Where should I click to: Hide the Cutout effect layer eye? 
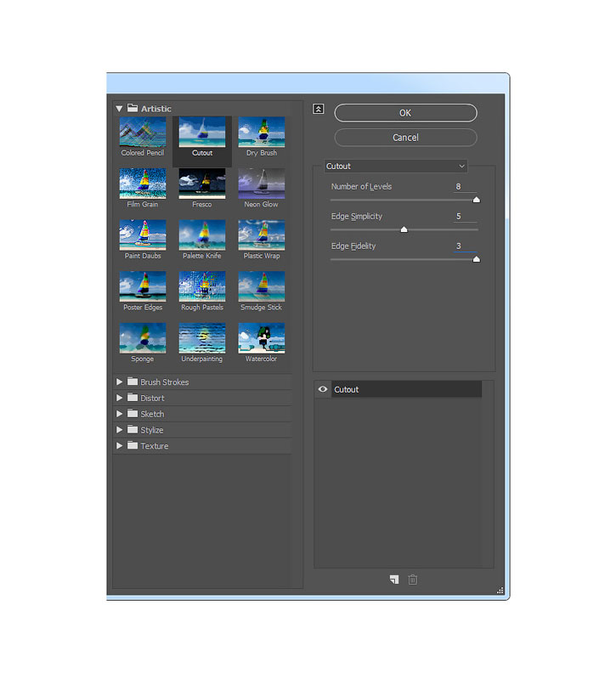pos(323,389)
